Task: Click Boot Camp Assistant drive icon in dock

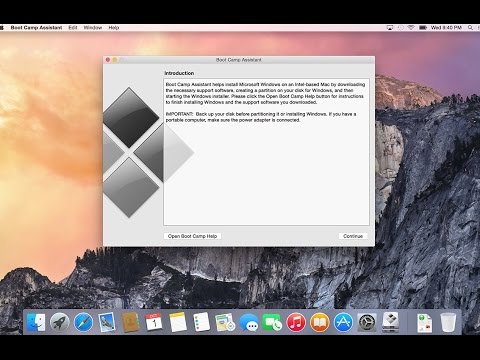Action: (391, 322)
